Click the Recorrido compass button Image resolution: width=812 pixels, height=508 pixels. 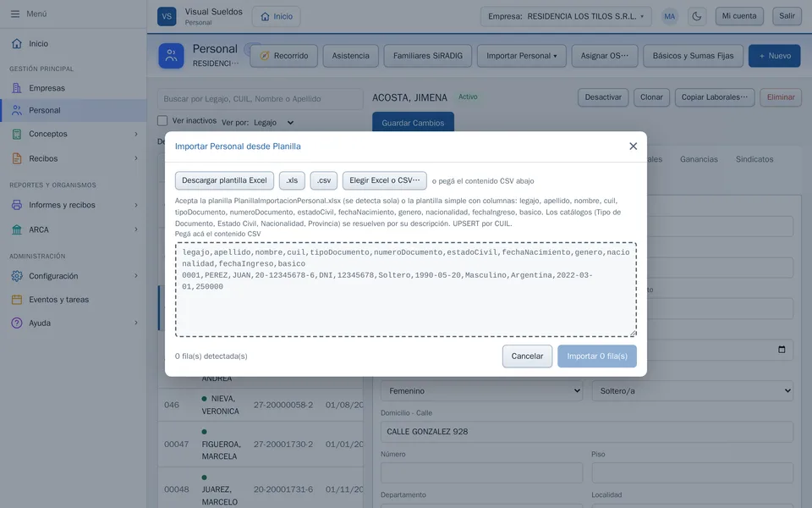[x=284, y=56]
